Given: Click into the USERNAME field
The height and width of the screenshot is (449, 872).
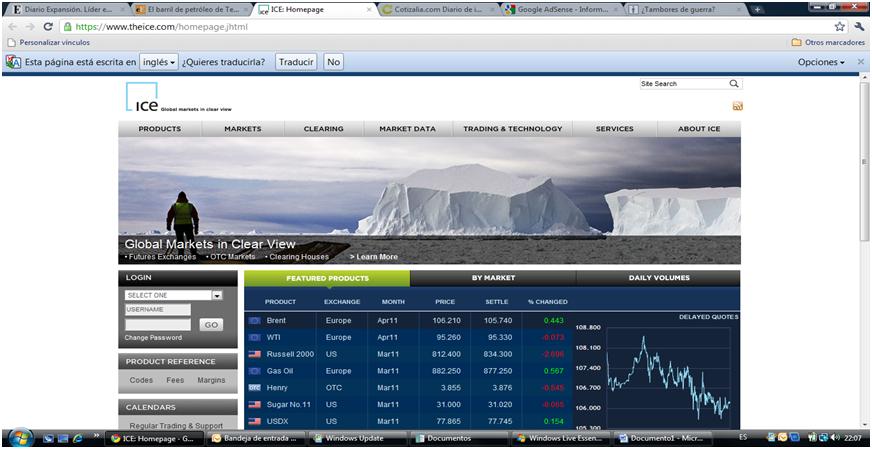Looking at the screenshot, I should (x=158, y=310).
